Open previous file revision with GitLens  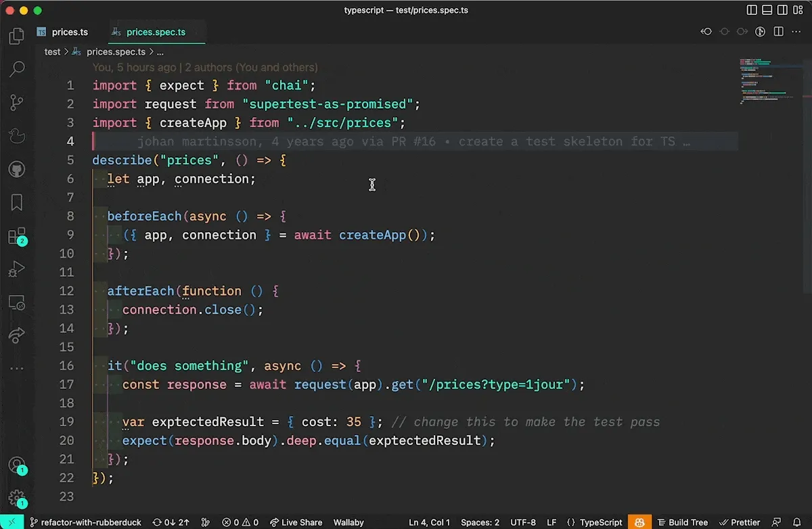706,32
